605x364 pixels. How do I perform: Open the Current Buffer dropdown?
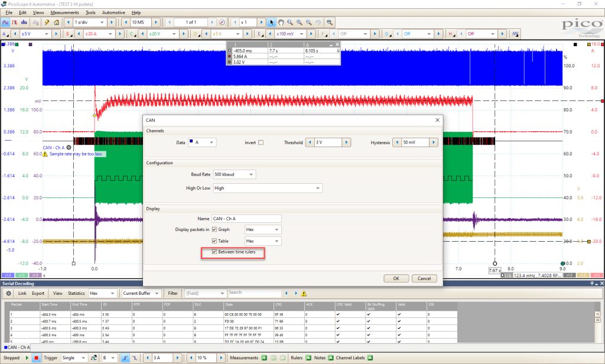(141, 293)
